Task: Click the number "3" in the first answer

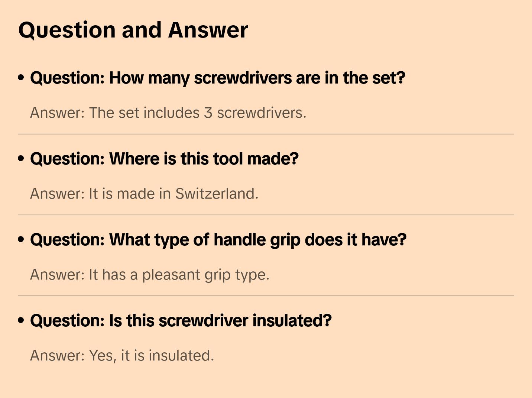Action: [208, 113]
